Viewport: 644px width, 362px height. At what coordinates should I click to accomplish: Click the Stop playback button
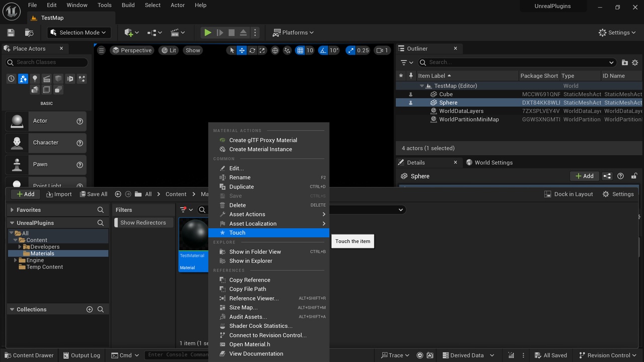click(x=231, y=33)
